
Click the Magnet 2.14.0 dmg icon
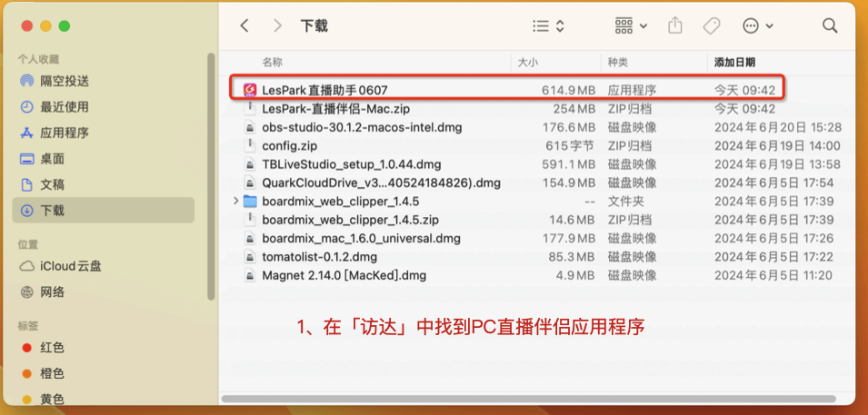(251, 275)
